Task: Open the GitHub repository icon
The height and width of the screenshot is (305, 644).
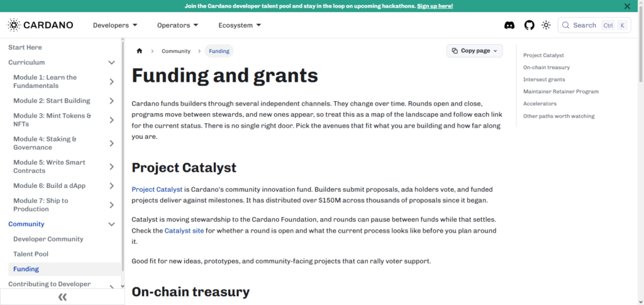Action: pyautogui.click(x=530, y=25)
